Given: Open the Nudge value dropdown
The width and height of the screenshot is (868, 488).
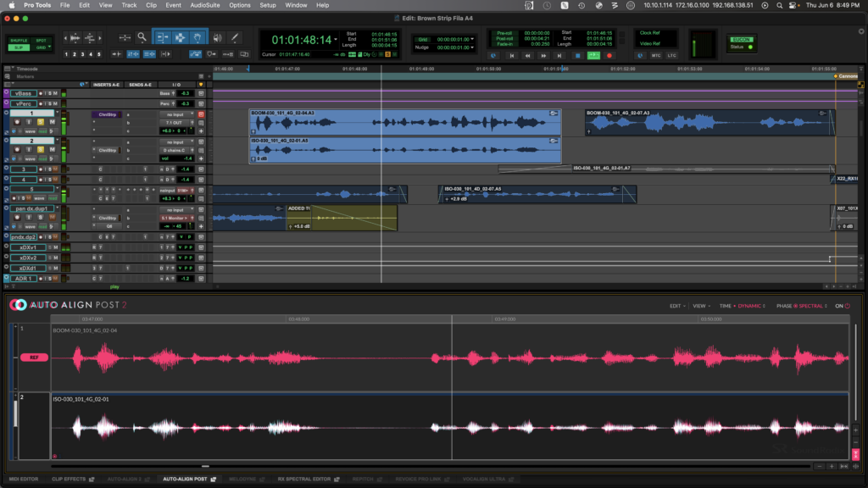Looking at the screenshot, I should pyautogui.click(x=472, y=47).
